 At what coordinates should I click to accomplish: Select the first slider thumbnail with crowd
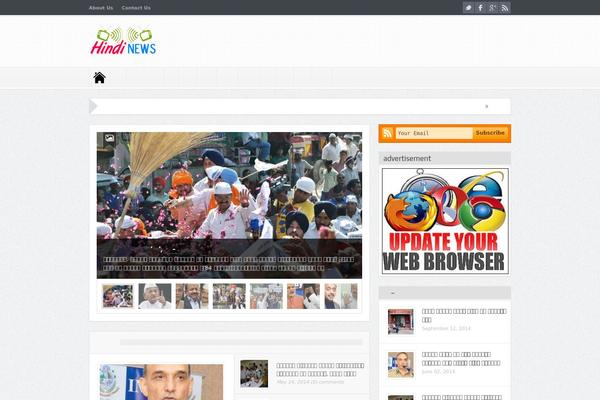[118, 296]
